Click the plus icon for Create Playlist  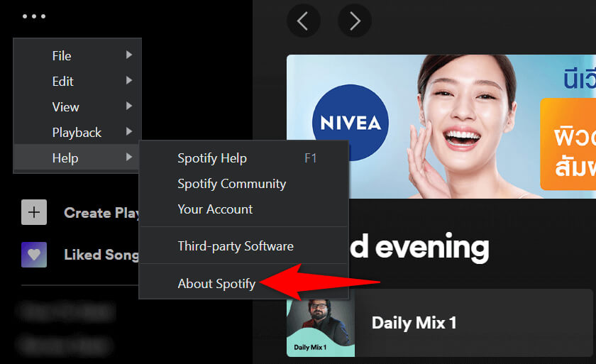point(34,212)
